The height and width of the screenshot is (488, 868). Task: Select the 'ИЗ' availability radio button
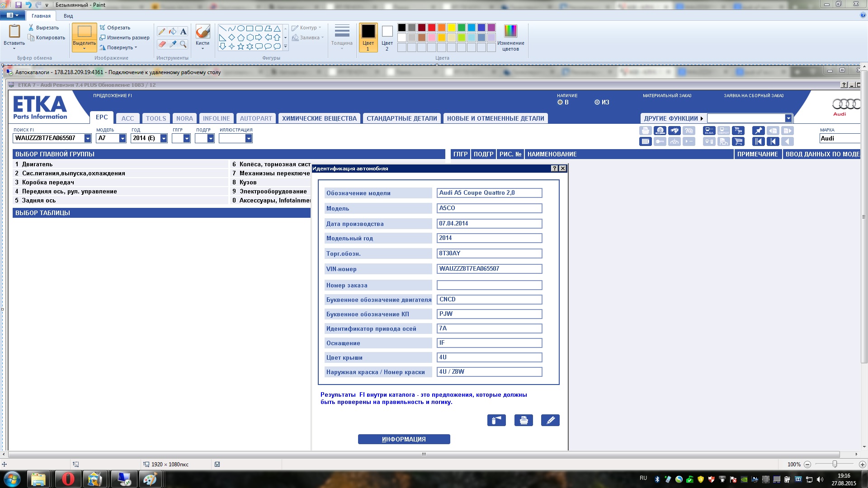pos(597,102)
